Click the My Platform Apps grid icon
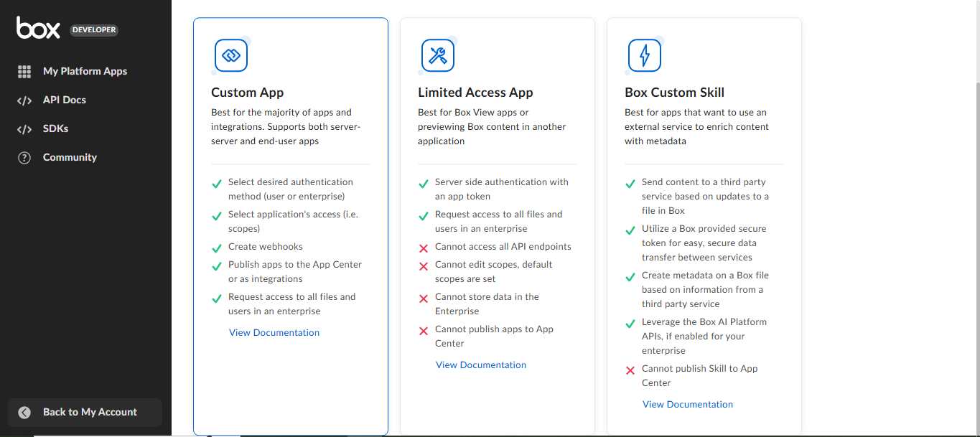Viewport: 980px width, 437px height. tap(24, 72)
